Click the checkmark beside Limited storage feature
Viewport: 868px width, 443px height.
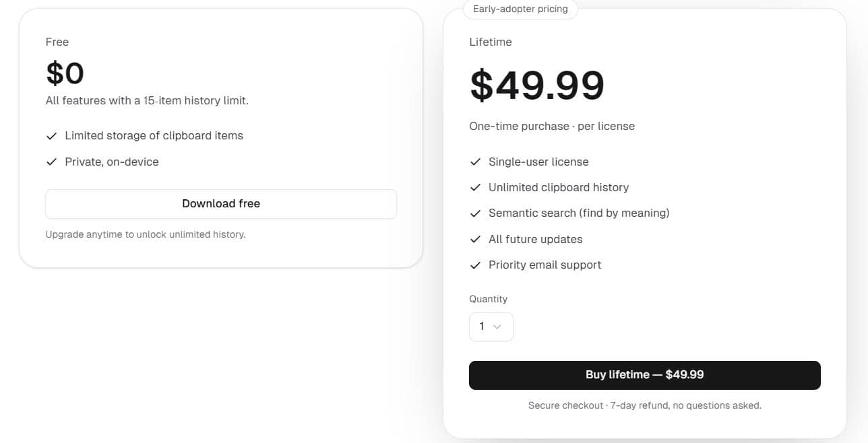[52, 135]
